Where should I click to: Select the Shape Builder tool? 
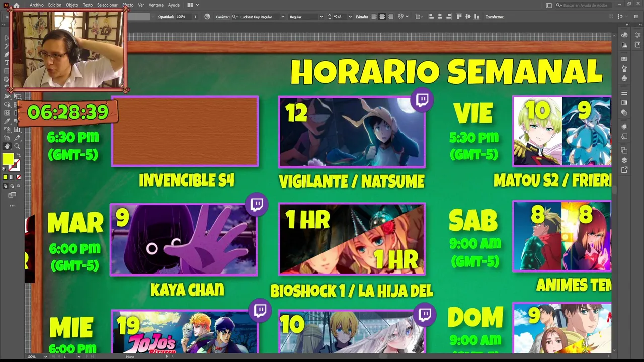pyautogui.click(x=7, y=105)
